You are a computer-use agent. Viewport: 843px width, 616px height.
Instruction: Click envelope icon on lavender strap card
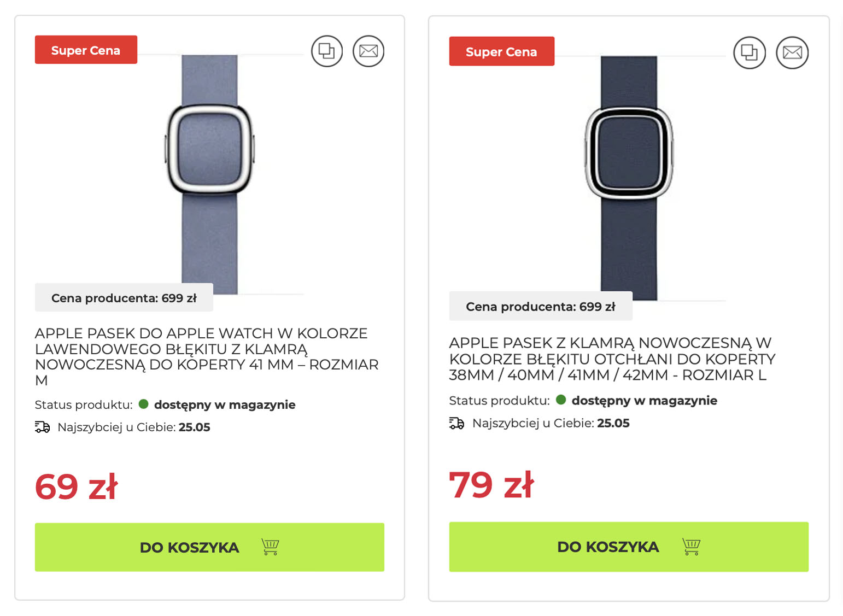click(368, 51)
